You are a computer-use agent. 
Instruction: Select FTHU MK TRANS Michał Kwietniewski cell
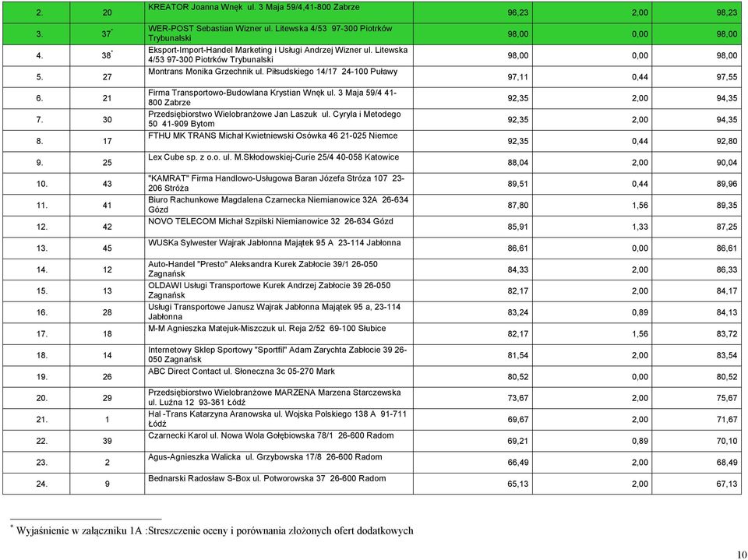pyautogui.click(x=279, y=141)
